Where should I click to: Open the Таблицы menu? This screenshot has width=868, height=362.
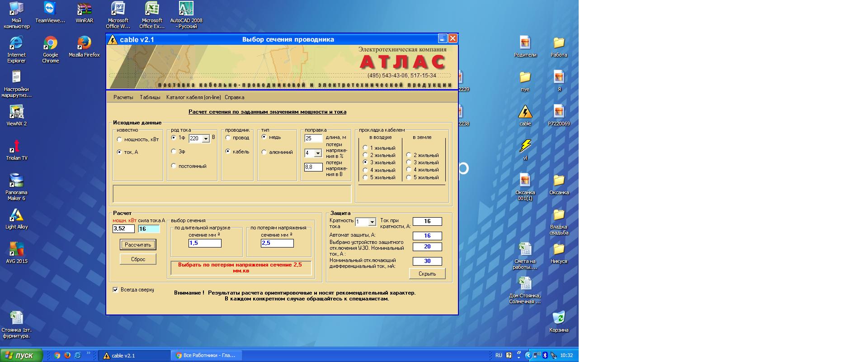150,97
